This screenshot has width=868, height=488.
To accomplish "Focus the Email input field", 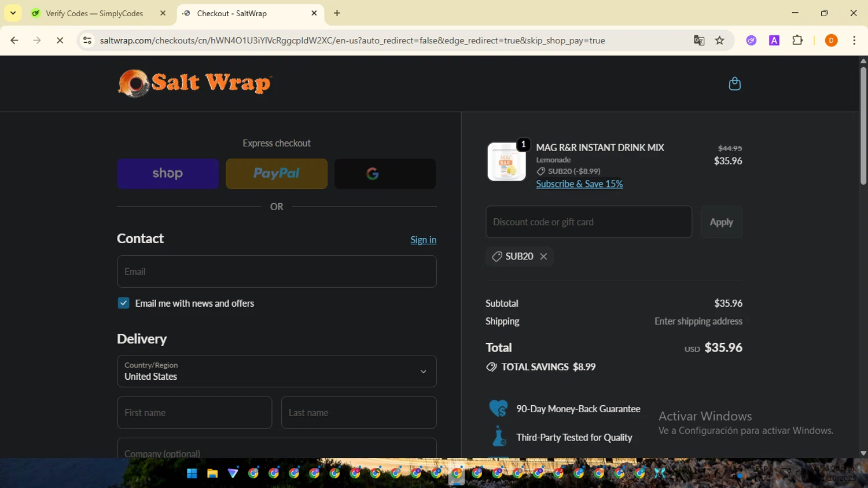I will click(277, 271).
